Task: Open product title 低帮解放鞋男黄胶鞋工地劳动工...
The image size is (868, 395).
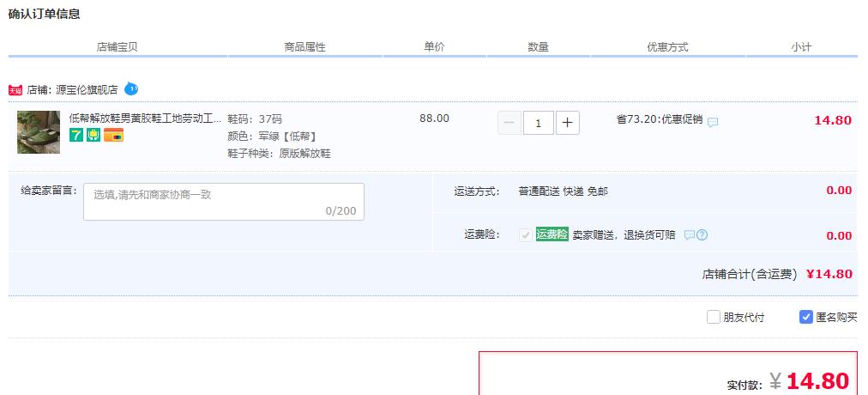Action: point(145,118)
